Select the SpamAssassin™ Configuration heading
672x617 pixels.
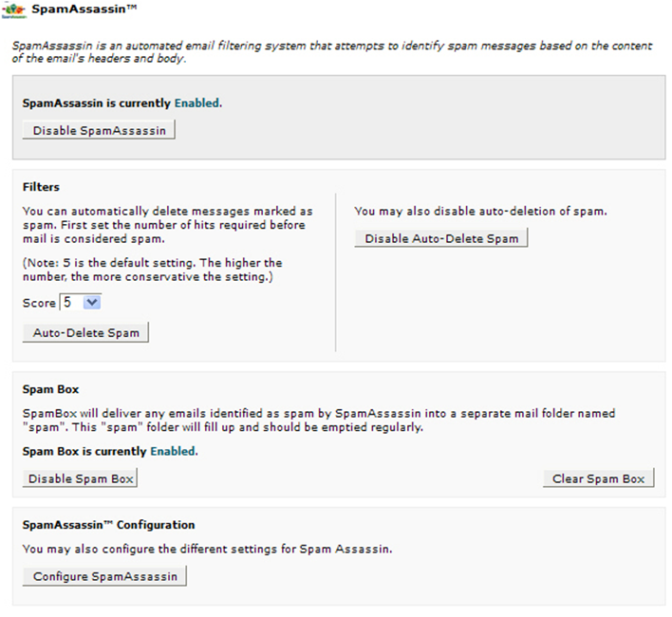pyautogui.click(x=108, y=524)
